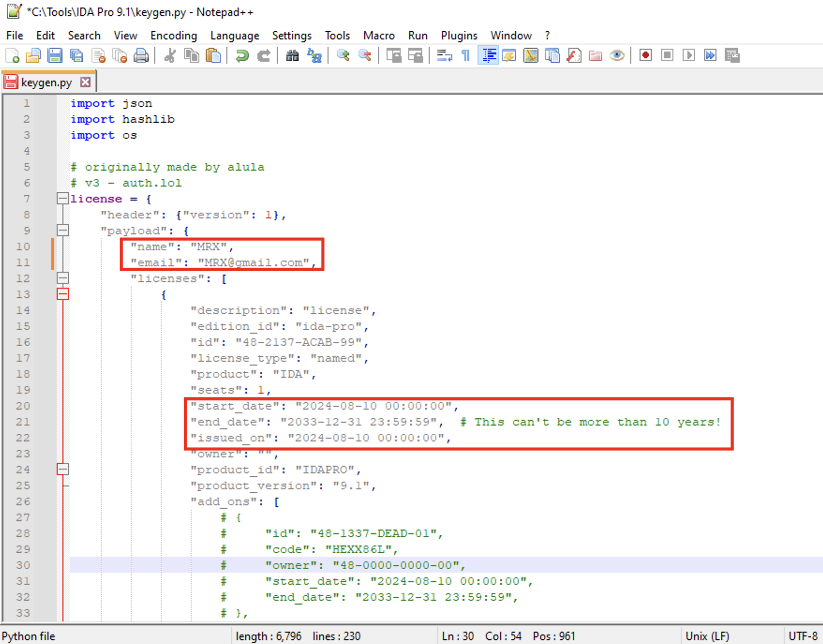This screenshot has height=644, width=823.
Task: Click the Replace toolbar icon
Action: point(313,55)
